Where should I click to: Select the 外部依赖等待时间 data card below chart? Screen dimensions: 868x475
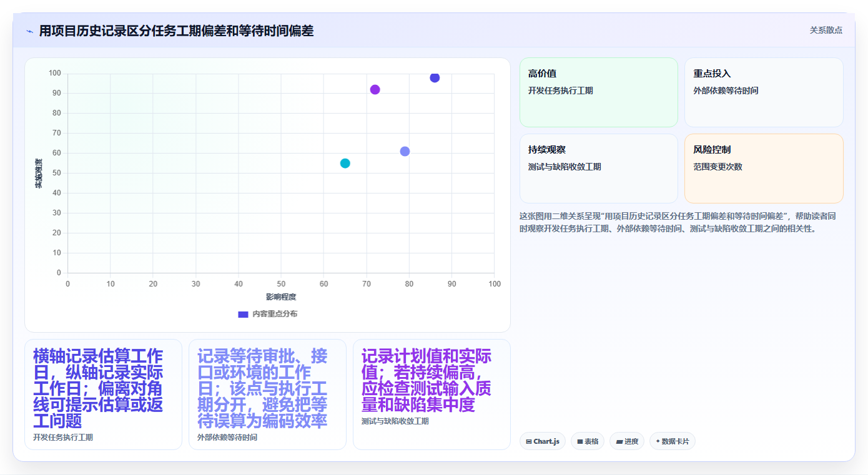click(267, 394)
